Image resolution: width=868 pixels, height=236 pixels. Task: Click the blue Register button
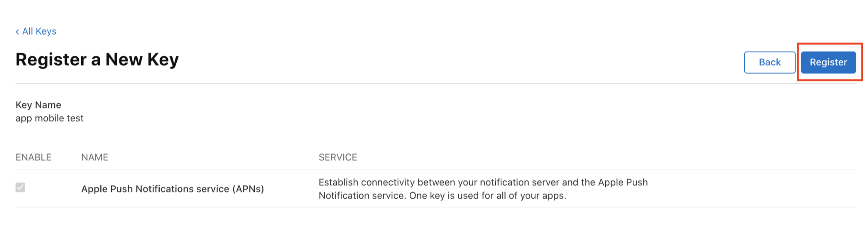pyautogui.click(x=828, y=62)
